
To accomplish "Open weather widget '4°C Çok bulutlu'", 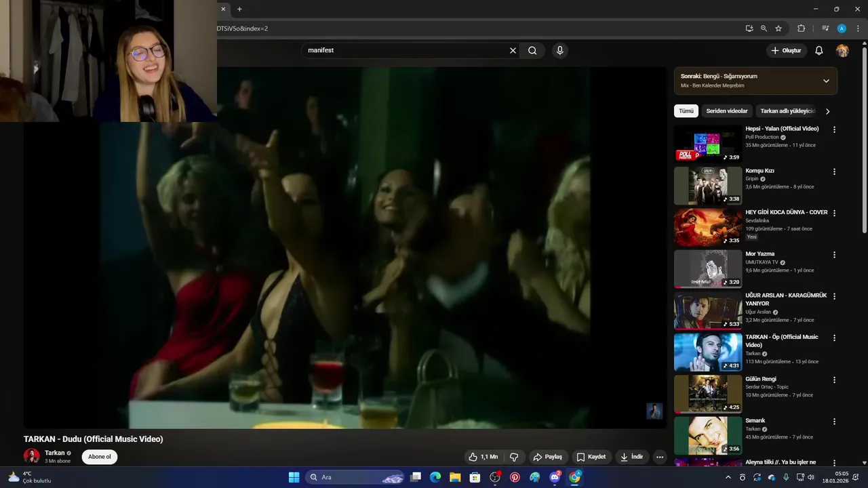I will click(x=29, y=477).
